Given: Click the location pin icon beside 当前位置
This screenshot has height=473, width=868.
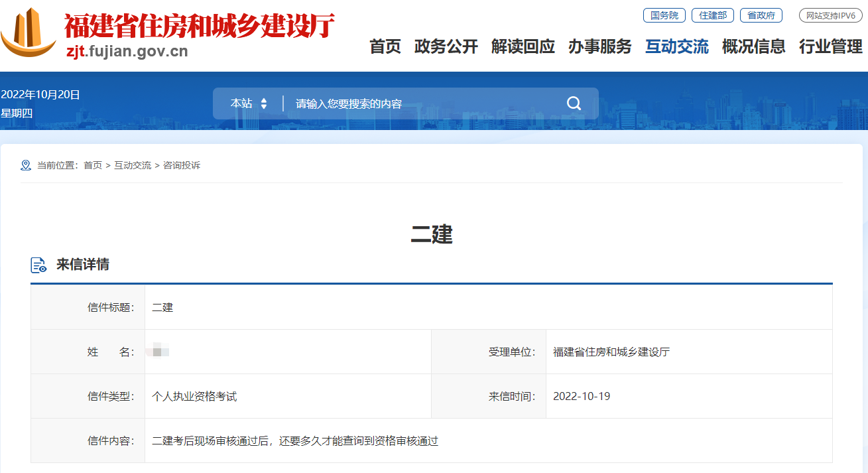Looking at the screenshot, I should coord(26,165).
